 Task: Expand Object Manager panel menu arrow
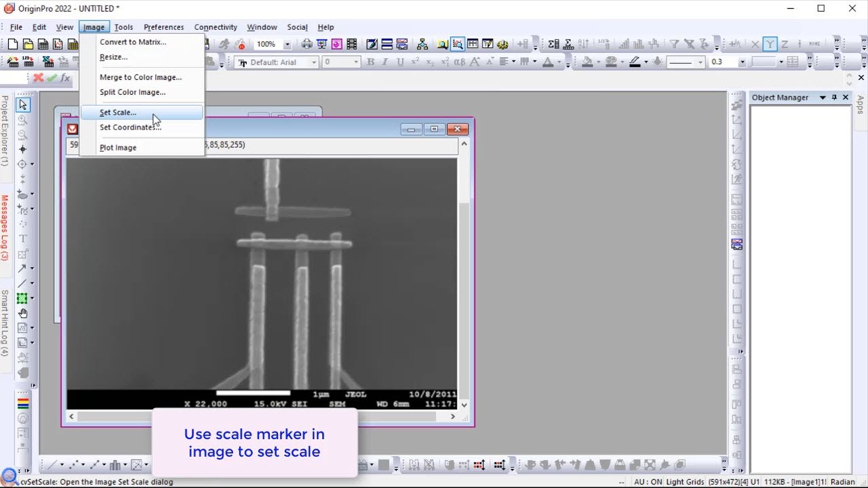(x=823, y=98)
